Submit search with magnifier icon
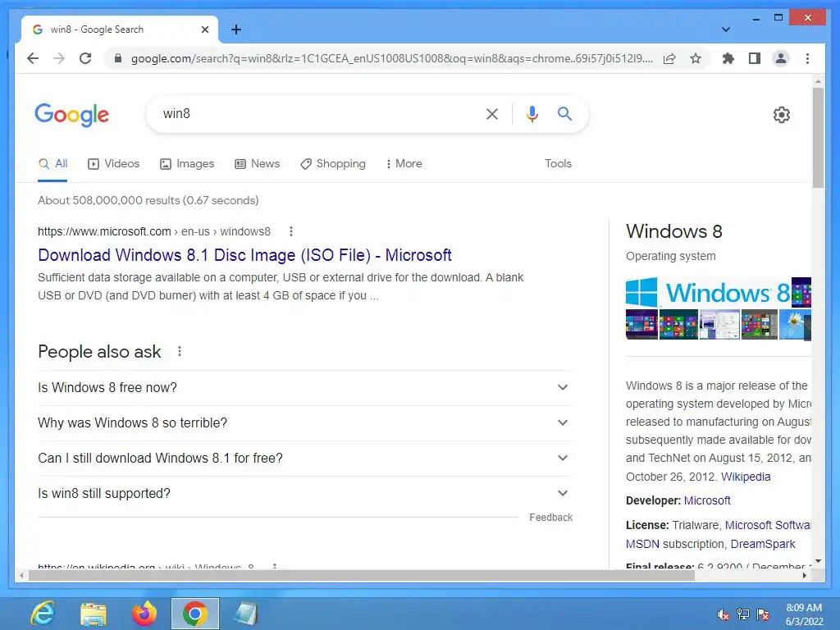The width and height of the screenshot is (840, 630). [x=564, y=113]
